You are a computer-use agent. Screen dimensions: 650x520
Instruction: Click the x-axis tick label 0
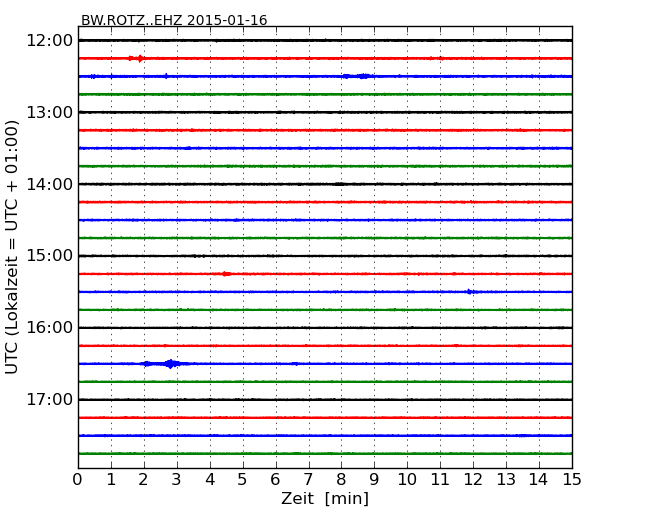click(x=78, y=480)
